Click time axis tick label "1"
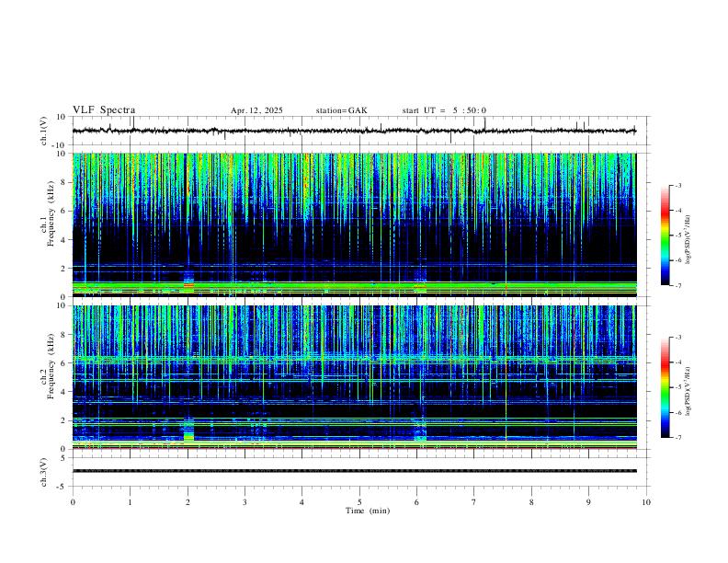This screenshot has width=728, height=563. 130,502
